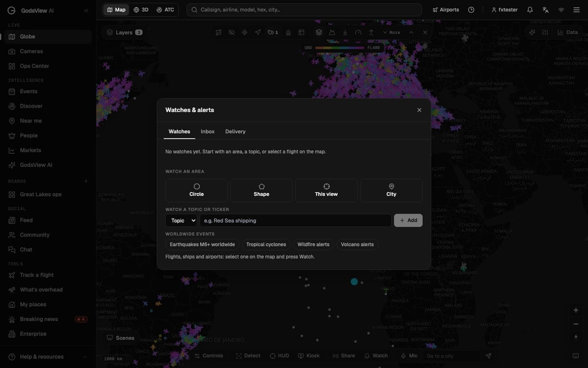This screenshot has height=368, width=588.
Task: Click the send arrow next to Go to a city
Action: pos(488,356)
